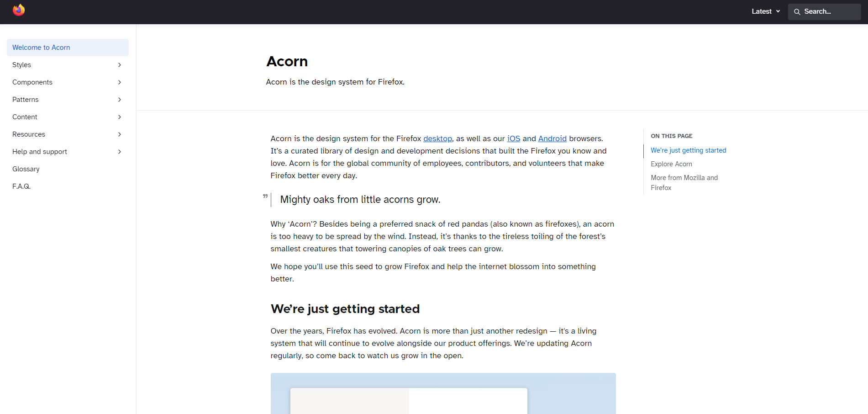Screen dimensions: 868x414
Task: Follow the desktop hyperlink
Action: pos(437,138)
